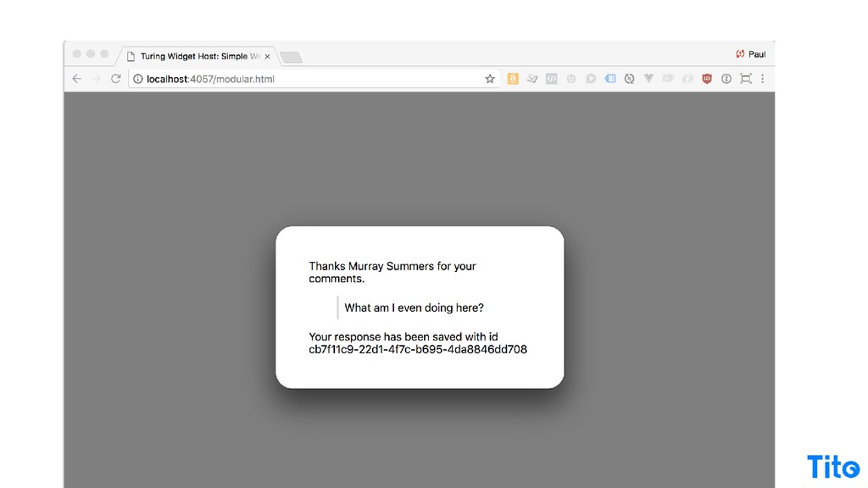
Task: Open the Amazon extension icon
Action: point(513,79)
